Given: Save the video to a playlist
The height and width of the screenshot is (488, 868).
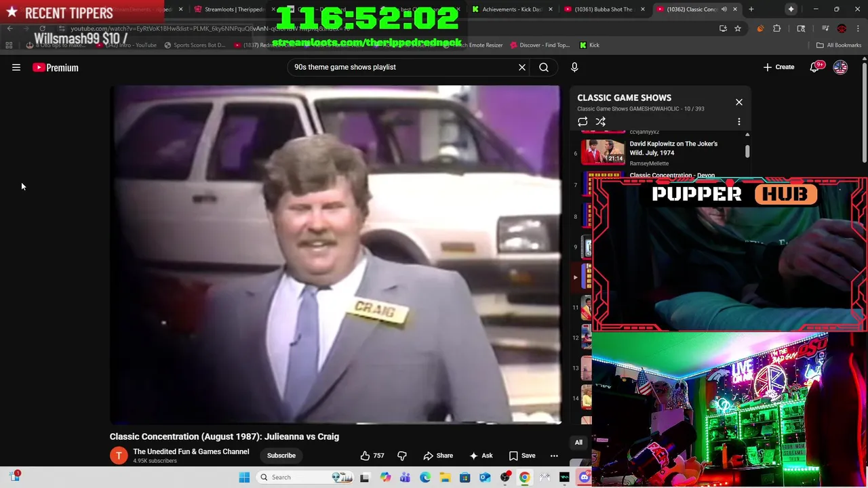Looking at the screenshot, I should coord(522,455).
